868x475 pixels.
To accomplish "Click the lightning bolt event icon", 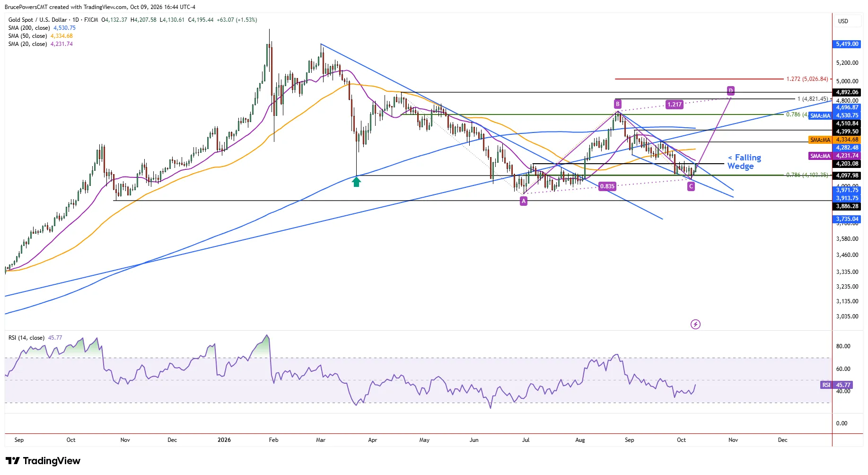I will coord(695,324).
